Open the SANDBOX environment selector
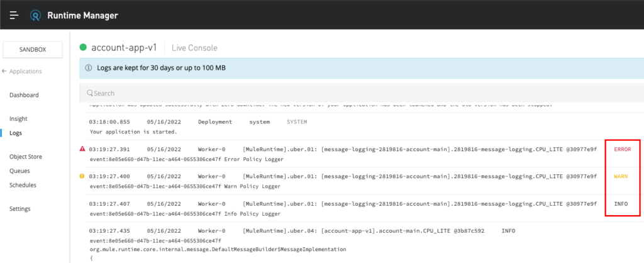Image resolution: width=644 pixels, height=263 pixels. coord(33,49)
